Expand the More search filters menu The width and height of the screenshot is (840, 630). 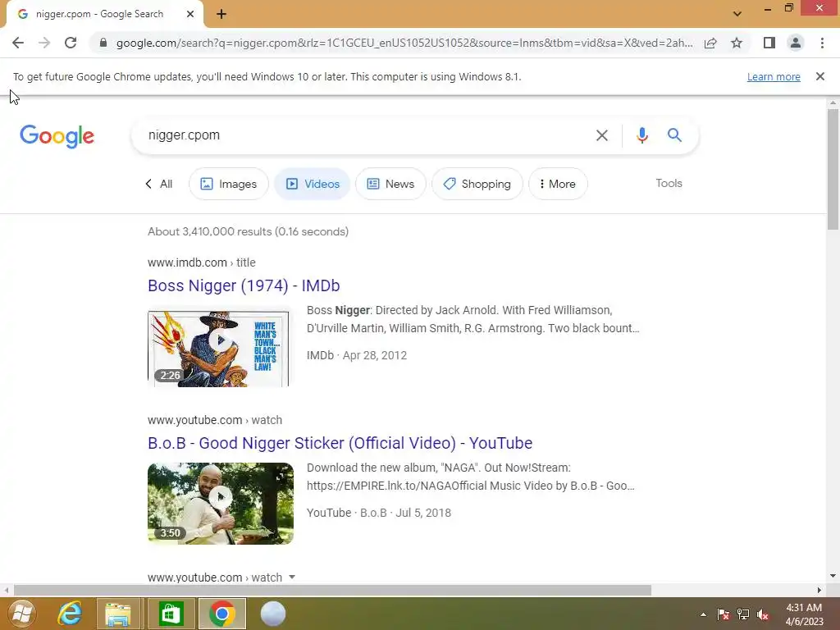(558, 184)
